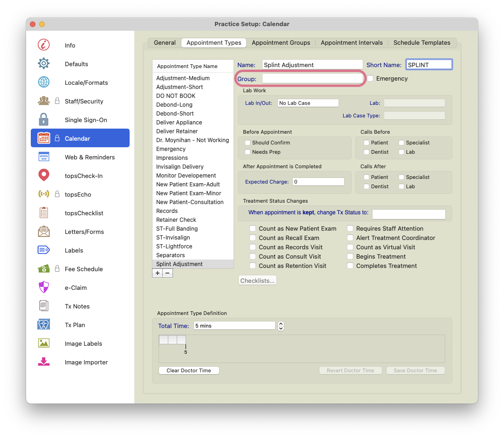Switch to the General tab
The width and height of the screenshot is (504, 438).
point(165,42)
